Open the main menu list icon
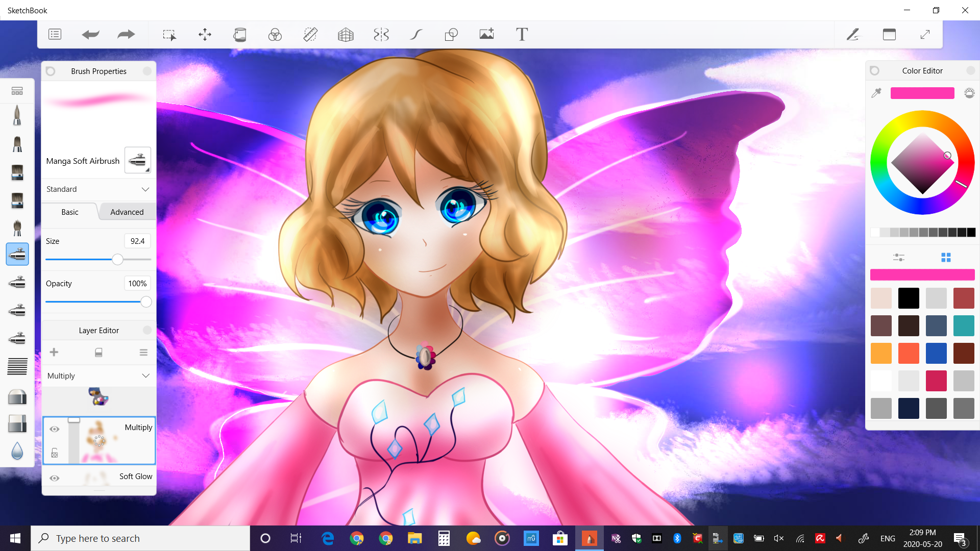 [55, 34]
